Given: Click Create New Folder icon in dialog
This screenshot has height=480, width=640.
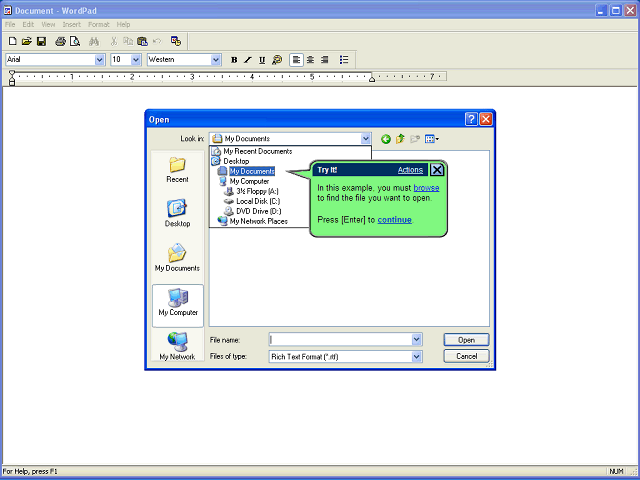Looking at the screenshot, I should (415, 139).
